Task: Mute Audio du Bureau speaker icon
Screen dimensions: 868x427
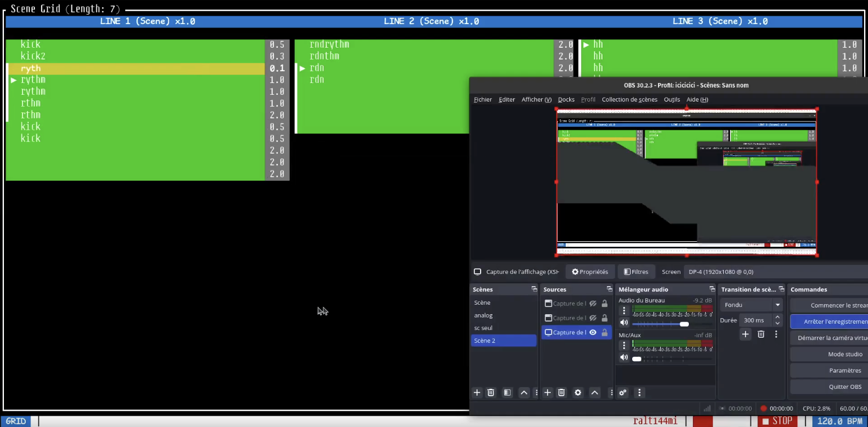Action: [624, 323]
